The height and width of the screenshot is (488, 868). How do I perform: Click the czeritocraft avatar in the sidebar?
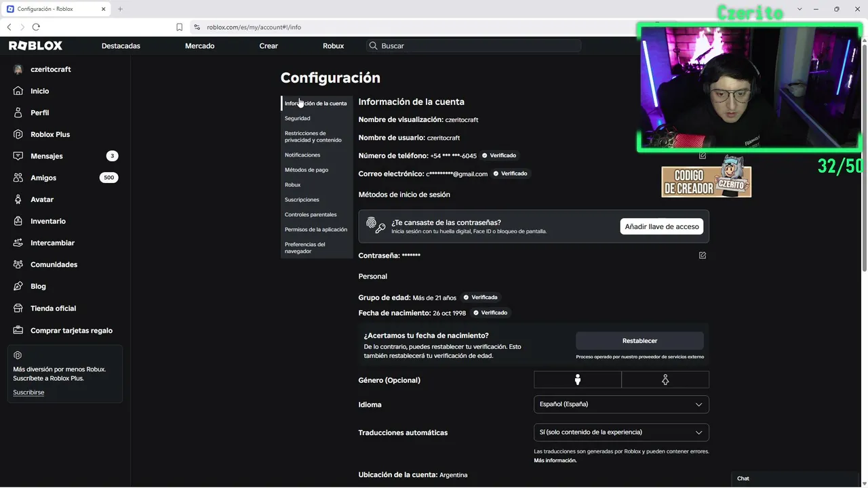click(18, 69)
